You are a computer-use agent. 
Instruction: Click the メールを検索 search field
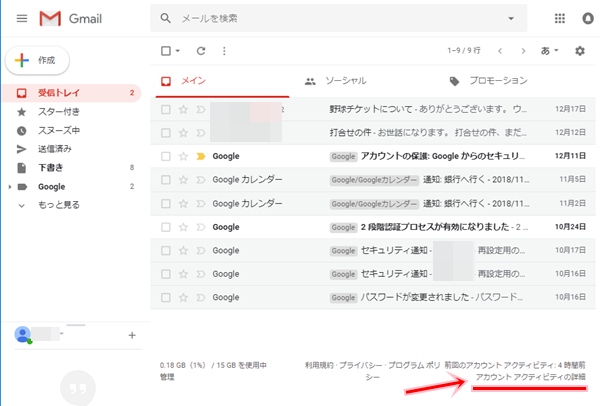341,18
